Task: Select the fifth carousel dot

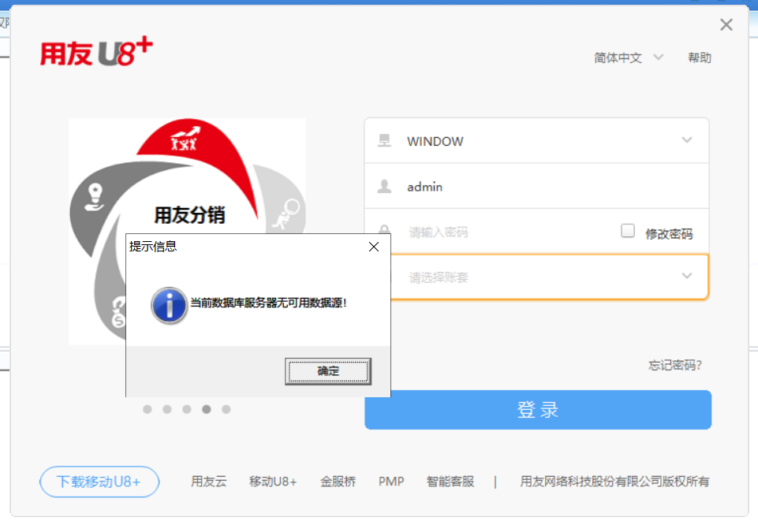Action: tap(226, 409)
